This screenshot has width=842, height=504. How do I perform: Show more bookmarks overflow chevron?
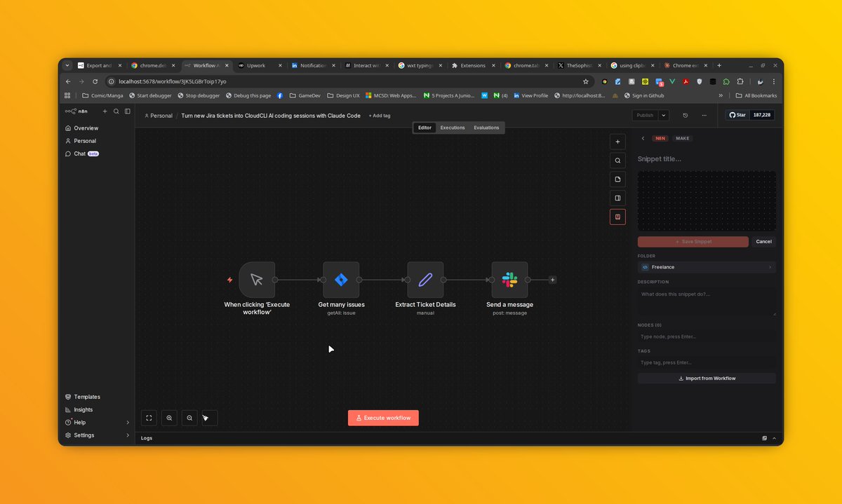(721, 95)
